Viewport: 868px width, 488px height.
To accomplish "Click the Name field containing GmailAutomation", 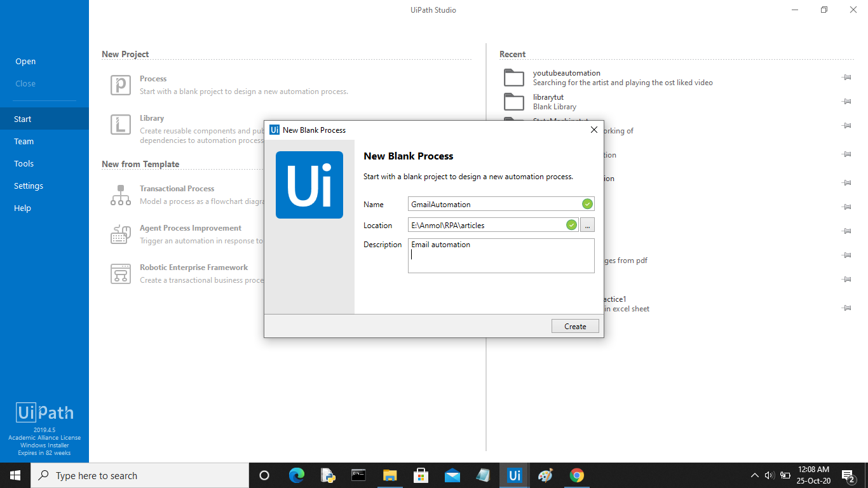I will click(x=494, y=204).
